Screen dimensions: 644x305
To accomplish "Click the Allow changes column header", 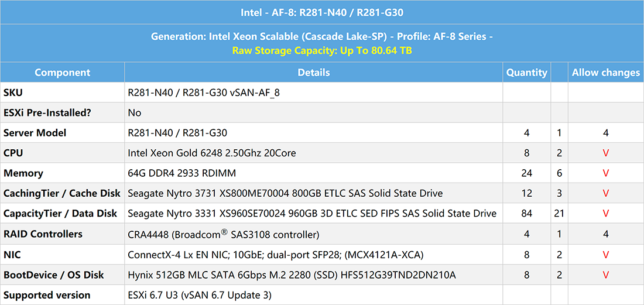I will pyautogui.click(x=606, y=73).
